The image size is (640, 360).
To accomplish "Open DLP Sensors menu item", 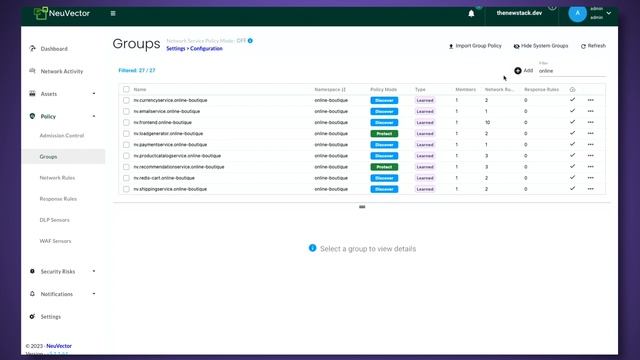I will tap(54, 220).
